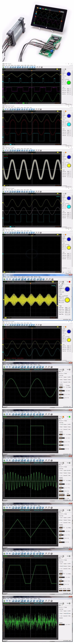This screenshot has height=644, width=74.
Task: Click the blue Time/DIV knob in the modulated-wave window
Action: pyautogui.click(x=67, y=289)
